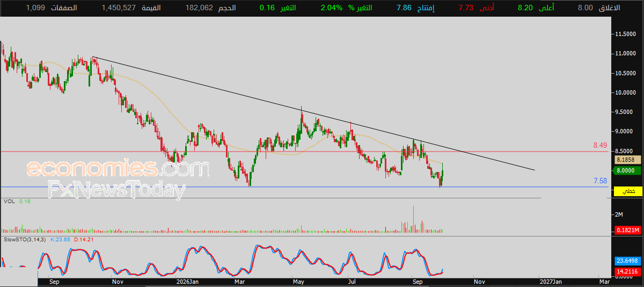
Task: Select the green 8.0000 current price tag
Action: (x=626, y=170)
